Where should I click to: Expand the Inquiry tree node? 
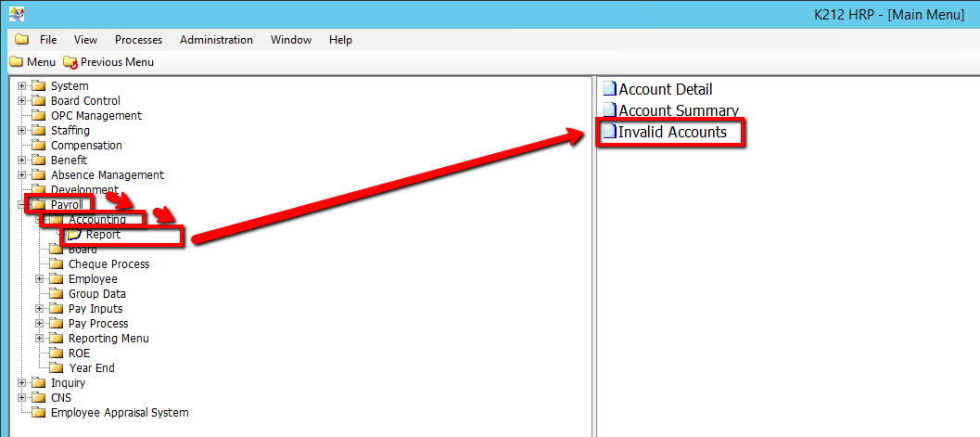[22, 383]
